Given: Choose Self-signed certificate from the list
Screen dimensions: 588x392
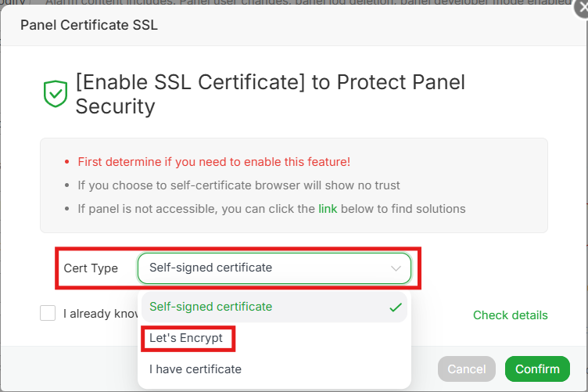Looking at the screenshot, I should click(211, 307).
